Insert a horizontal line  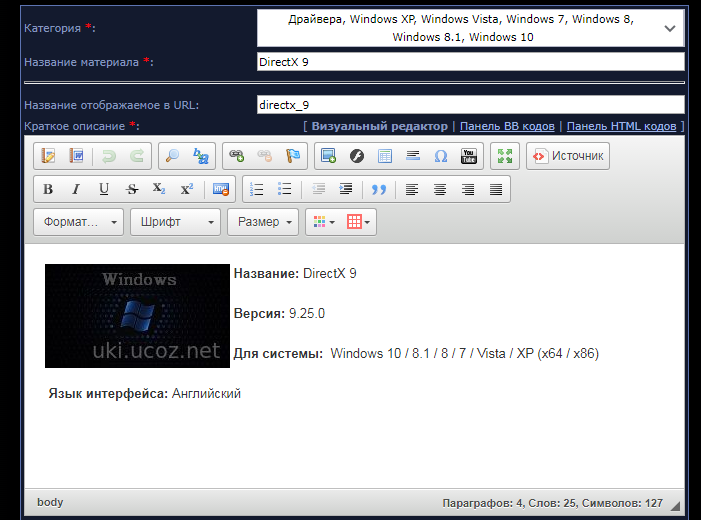tap(413, 156)
